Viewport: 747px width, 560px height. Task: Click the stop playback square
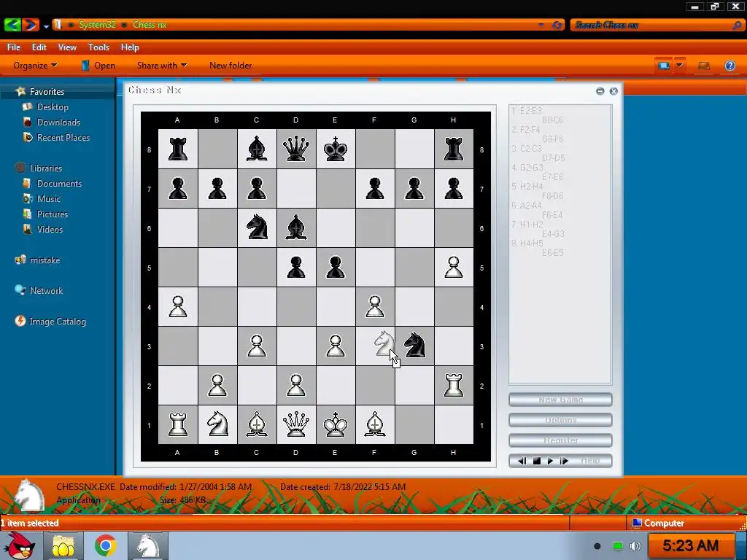pos(536,461)
